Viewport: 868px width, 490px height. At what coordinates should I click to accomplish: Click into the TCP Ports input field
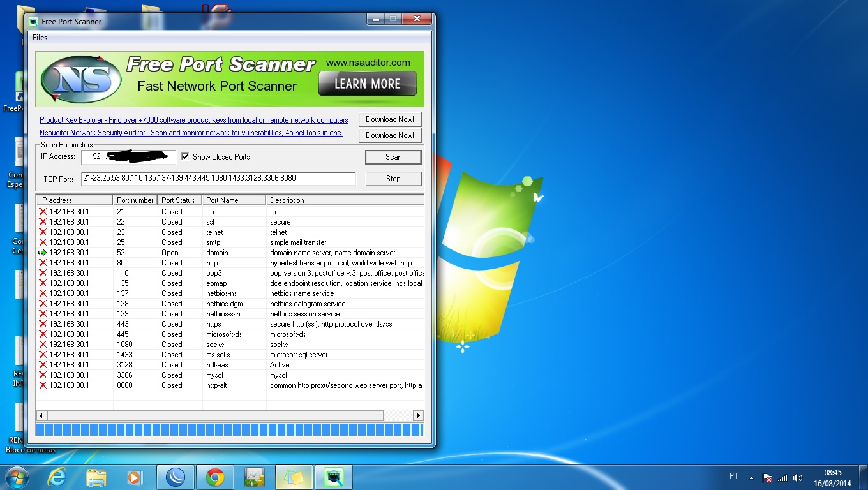click(218, 179)
